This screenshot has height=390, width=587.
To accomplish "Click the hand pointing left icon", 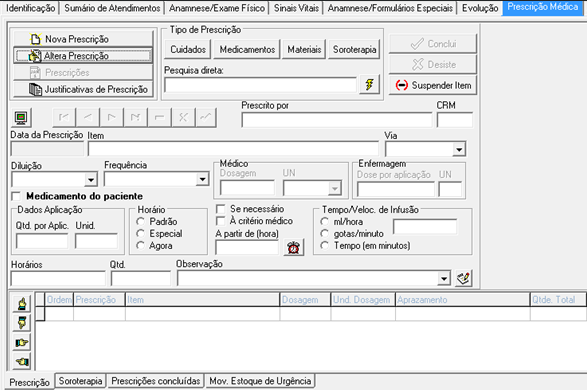I will [x=22, y=361].
